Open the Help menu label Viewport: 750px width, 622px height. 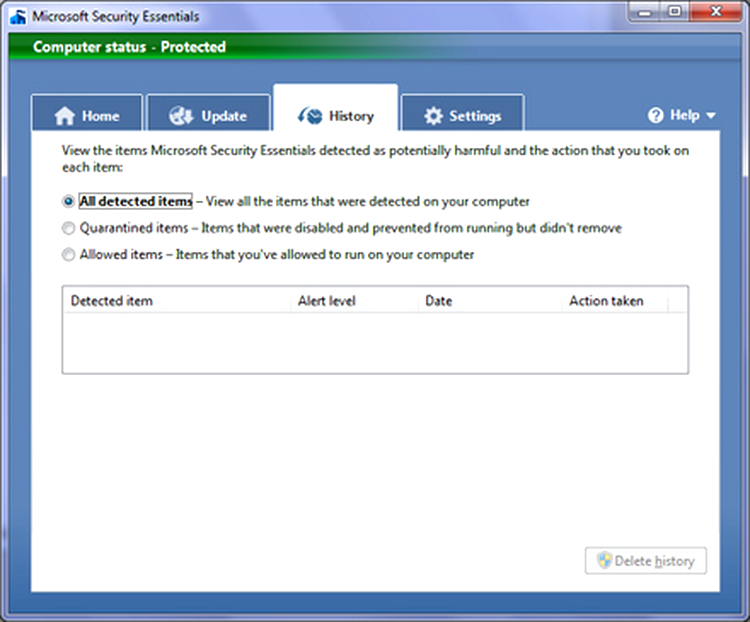tap(684, 115)
